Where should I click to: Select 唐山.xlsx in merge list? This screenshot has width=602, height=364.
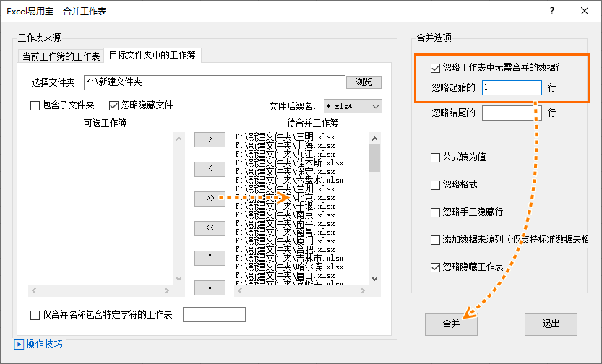285,275
